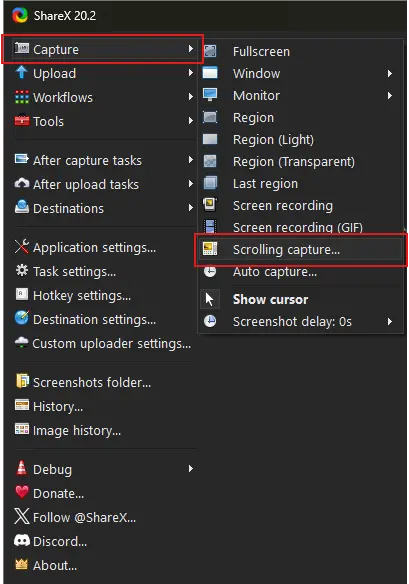Open the Screenshot delay submenu arrow

pyautogui.click(x=390, y=321)
